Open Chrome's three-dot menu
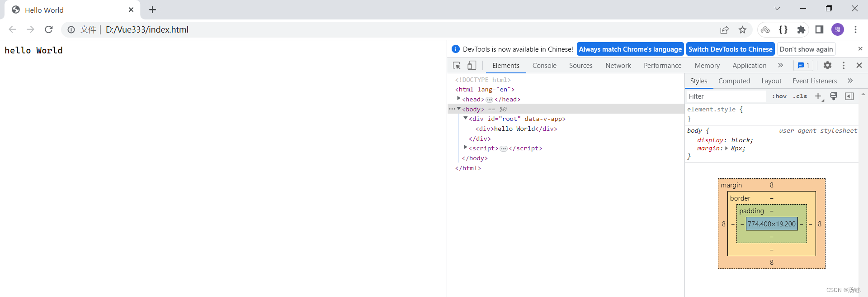 855,29
